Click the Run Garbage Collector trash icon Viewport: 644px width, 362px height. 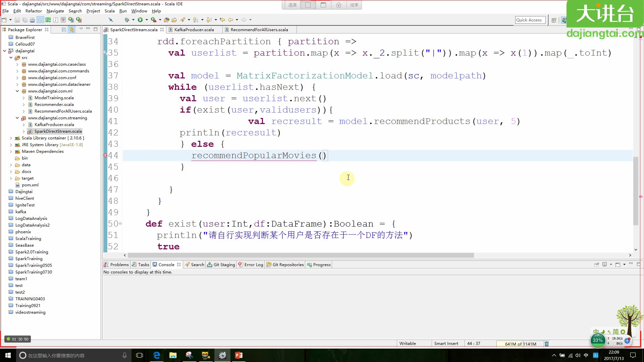pyautogui.click(x=547, y=344)
